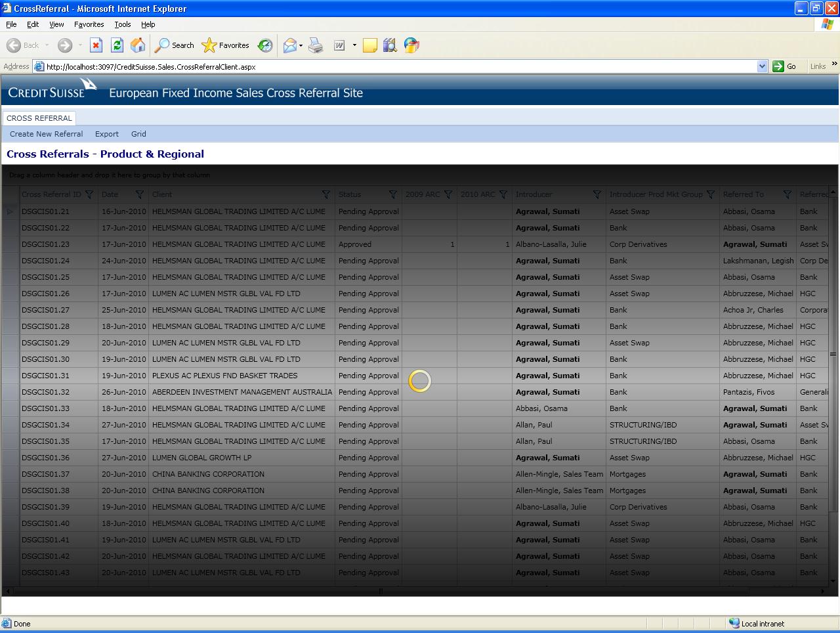Viewport: 840px width, 633px height.
Task: Open the History icon
Action: 265,45
